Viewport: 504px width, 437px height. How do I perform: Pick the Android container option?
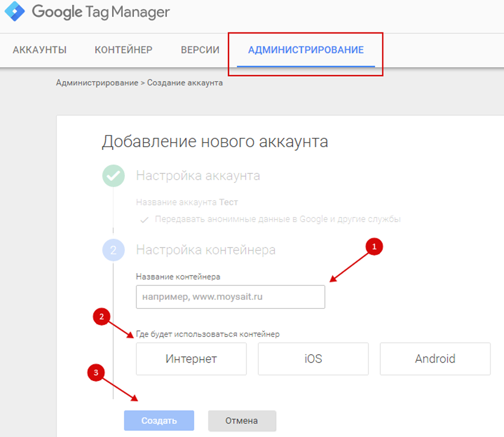[435, 359]
